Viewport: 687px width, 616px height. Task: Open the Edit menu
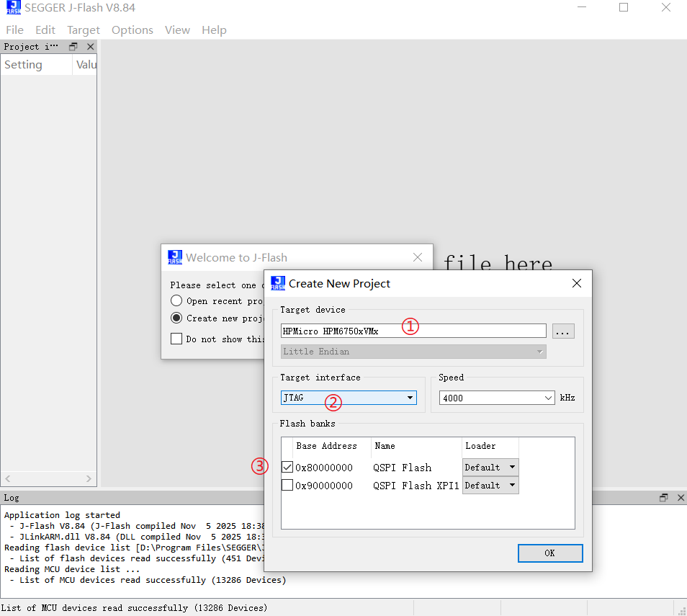[x=45, y=30]
